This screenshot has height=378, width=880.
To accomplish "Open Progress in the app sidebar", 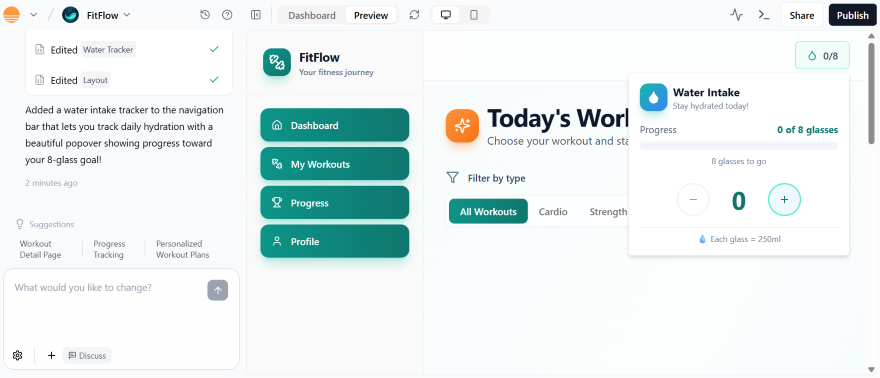I will tap(334, 202).
